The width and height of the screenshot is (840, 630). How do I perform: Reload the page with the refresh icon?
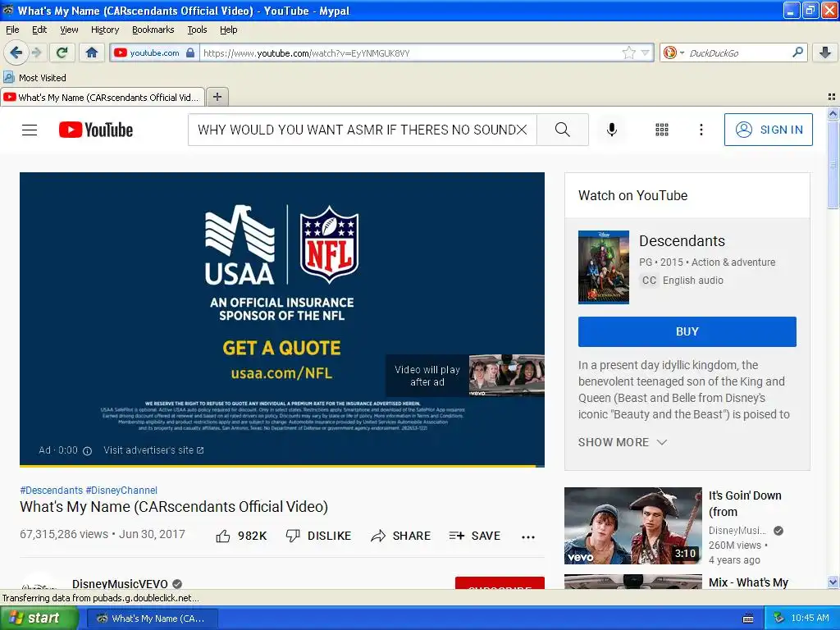pos(62,52)
